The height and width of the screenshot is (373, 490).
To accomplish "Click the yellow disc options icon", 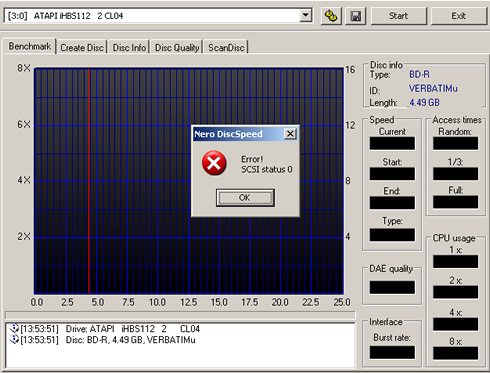I will tap(331, 16).
